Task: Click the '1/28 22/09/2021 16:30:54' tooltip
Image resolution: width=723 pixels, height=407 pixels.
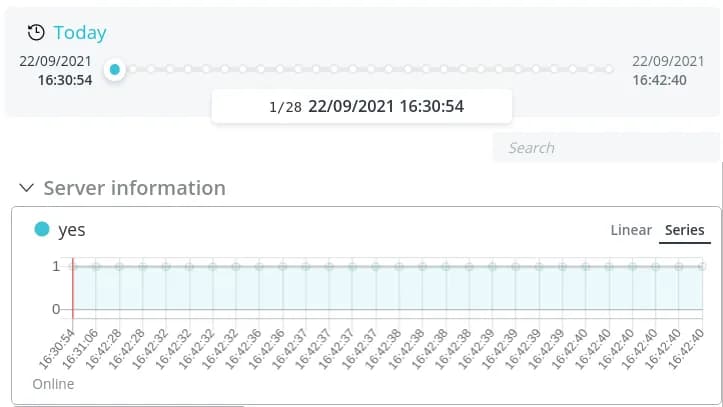Action: (362, 106)
